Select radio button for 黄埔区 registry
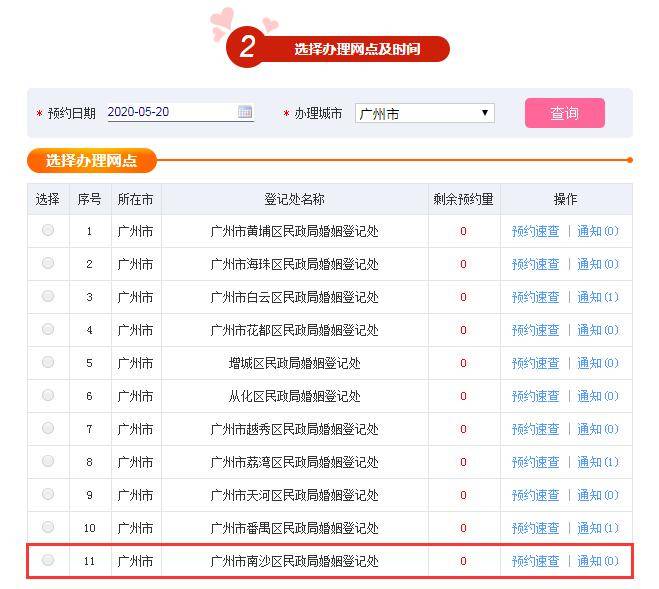659x589 pixels. 48,230
